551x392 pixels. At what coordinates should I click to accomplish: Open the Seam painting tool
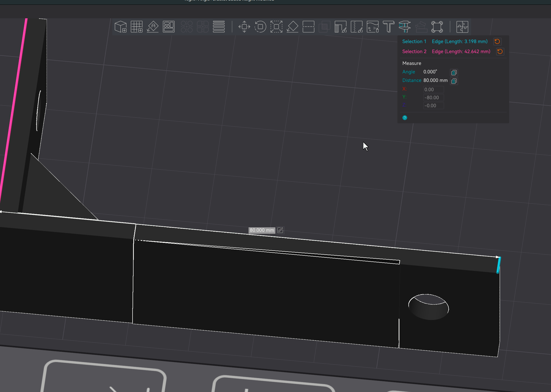point(357,27)
